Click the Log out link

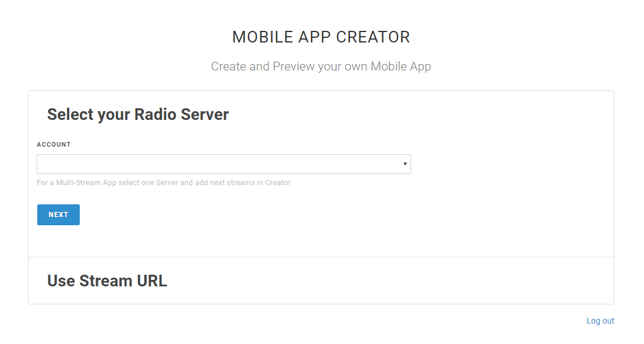[600, 321]
